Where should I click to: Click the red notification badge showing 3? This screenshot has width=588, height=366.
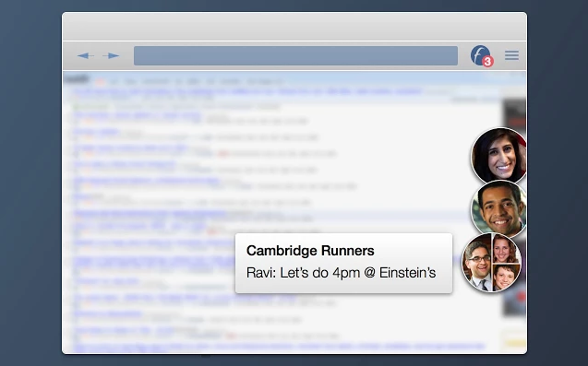tap(487, 61)
